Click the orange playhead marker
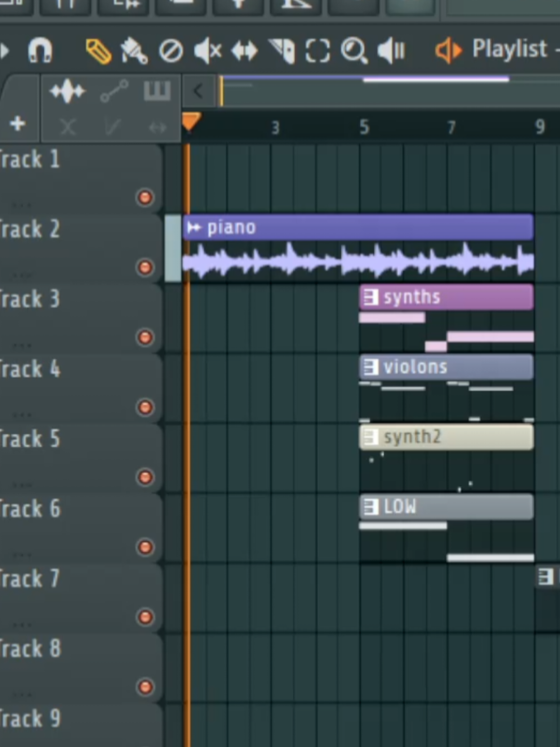 tap(191, 121)
